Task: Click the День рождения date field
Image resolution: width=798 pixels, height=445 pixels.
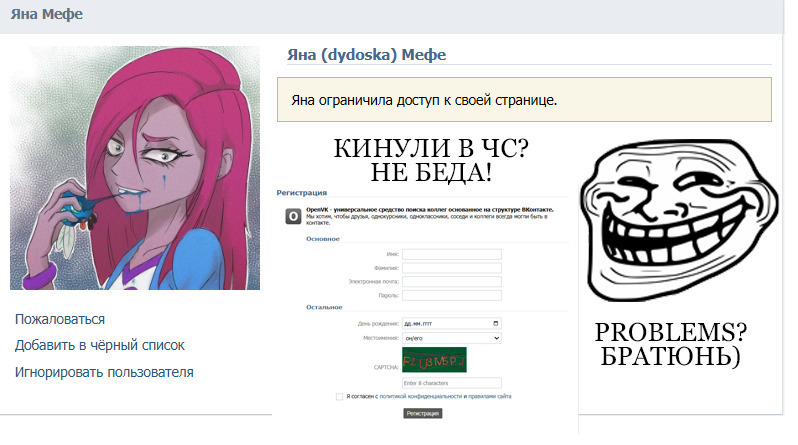Action: (451, 323)
